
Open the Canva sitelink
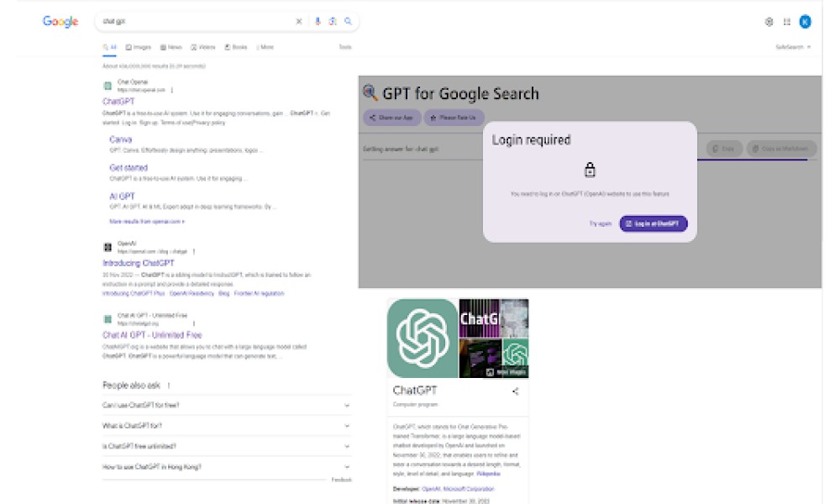[120, 139]
